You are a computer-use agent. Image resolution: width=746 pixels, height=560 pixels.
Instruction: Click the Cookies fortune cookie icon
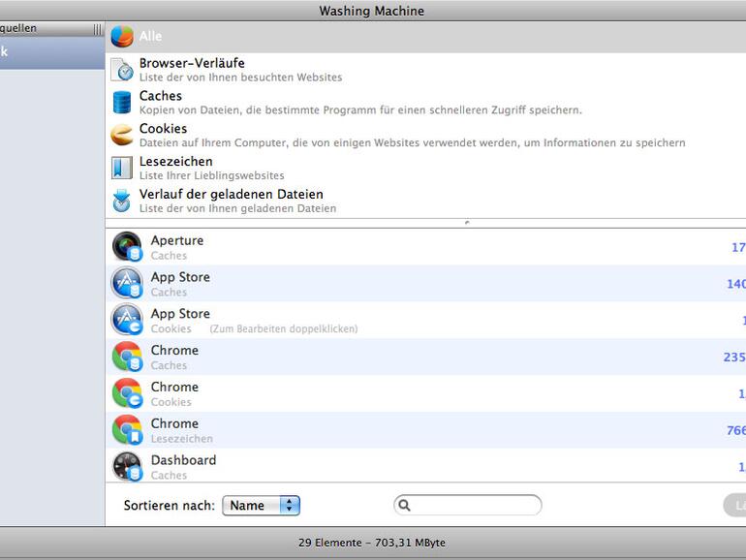(122, 135)
